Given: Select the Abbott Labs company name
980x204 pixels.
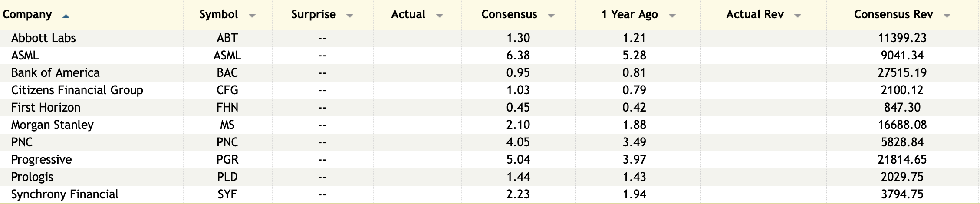Looking at the screenshot, I should pos(43,38).
